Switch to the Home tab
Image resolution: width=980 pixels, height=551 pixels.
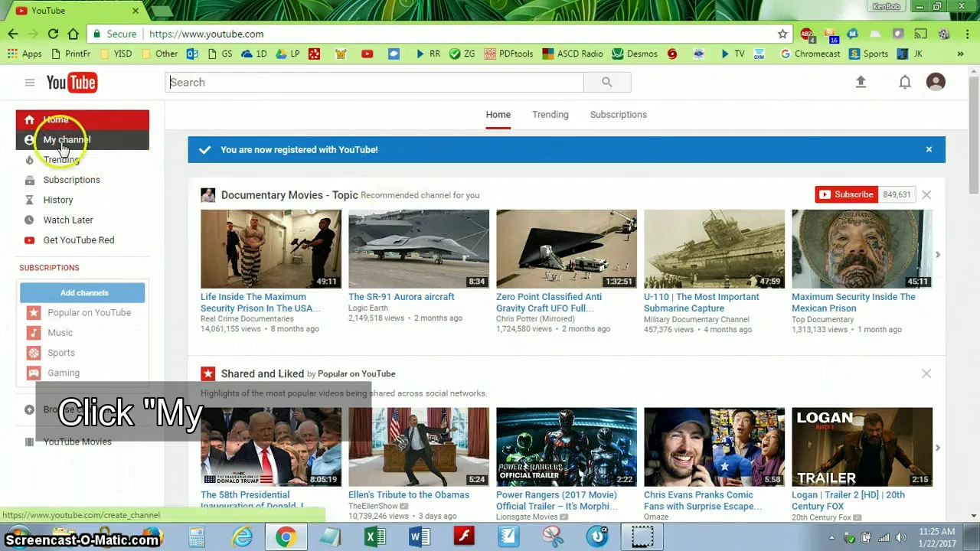pyautogui.click(x=498, y=115)
